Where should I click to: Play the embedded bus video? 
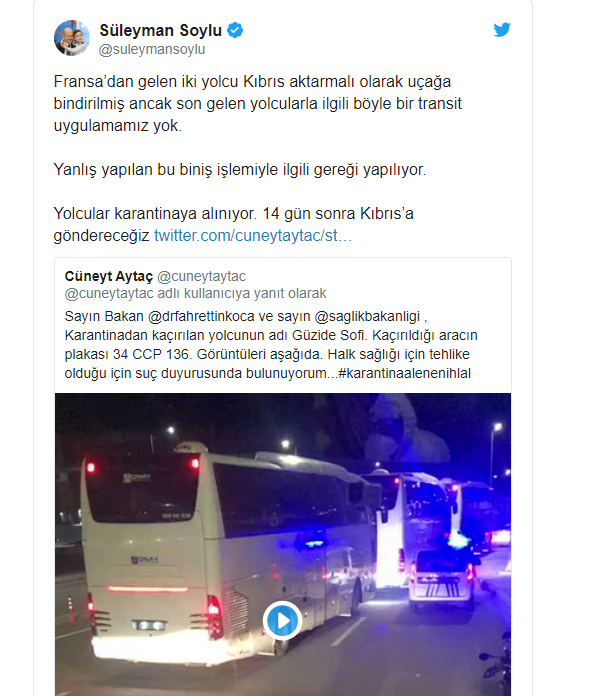tap(282, 620)
